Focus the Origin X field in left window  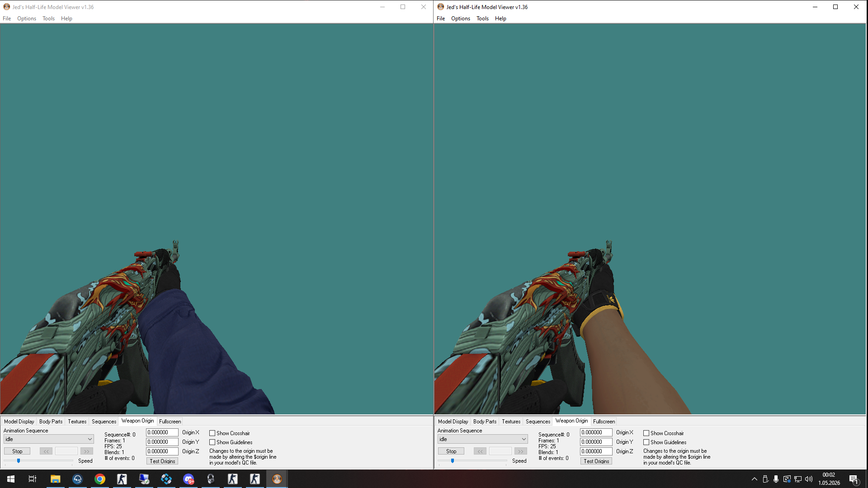pos(162,432)
